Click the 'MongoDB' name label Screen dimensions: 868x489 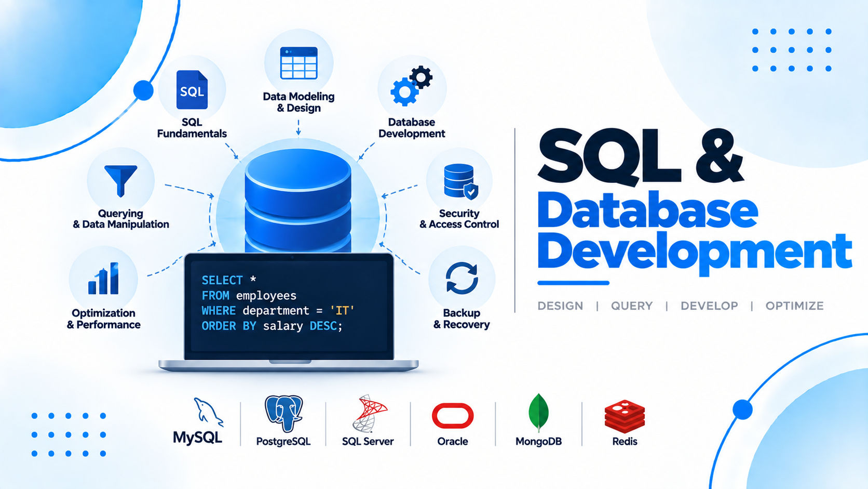point(538,441)
